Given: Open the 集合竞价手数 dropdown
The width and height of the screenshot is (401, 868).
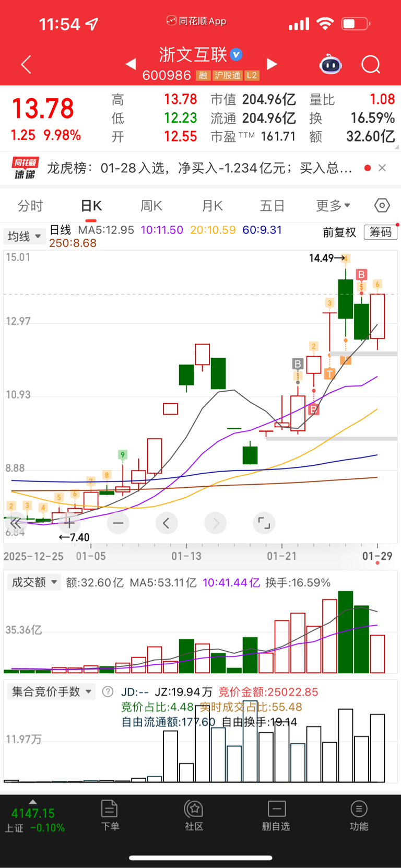Looking at the screenshot, I should pyautogui.click(x=51, y=692).
